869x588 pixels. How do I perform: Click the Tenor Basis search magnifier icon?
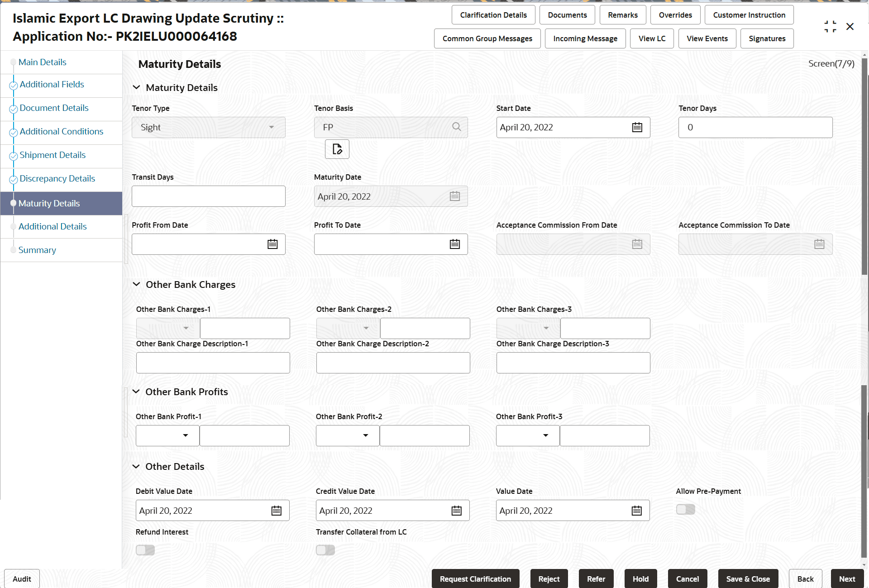tap(456, 127)
